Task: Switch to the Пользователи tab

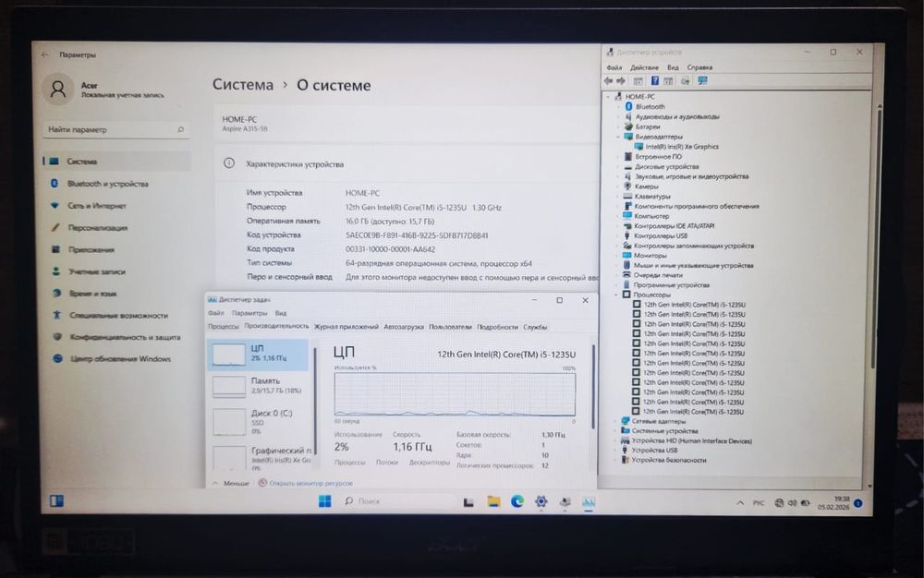Action: coord(450,327)
